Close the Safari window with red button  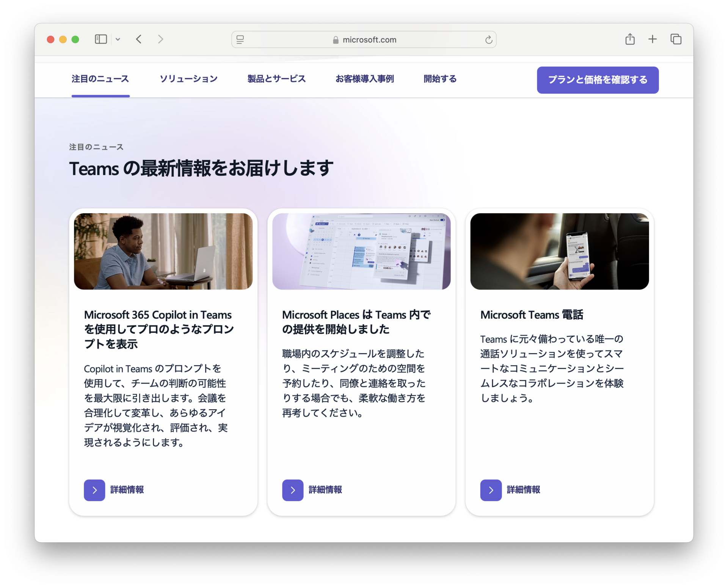[50, 39]
